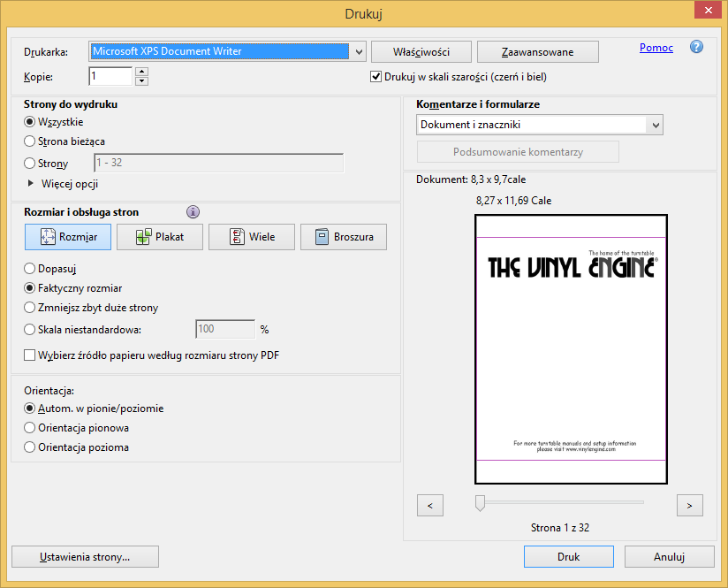Pick the Broszura booklet button
Image resolution: width=728 pixels, height=588 pixels.
coord(344,237)
